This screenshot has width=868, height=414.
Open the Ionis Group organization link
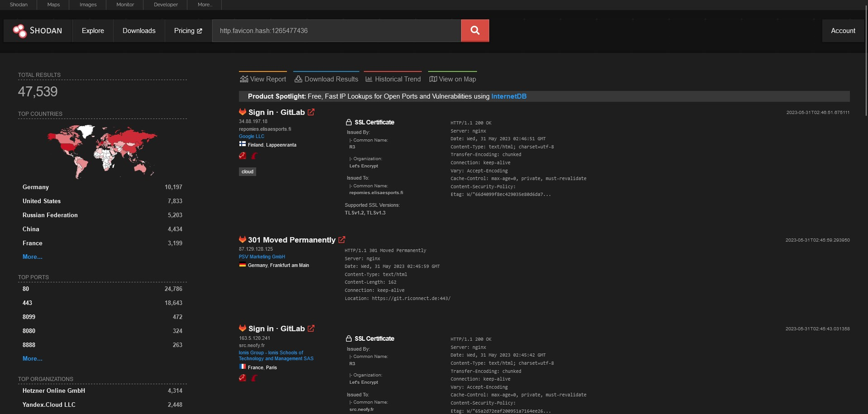coord(276,356)
